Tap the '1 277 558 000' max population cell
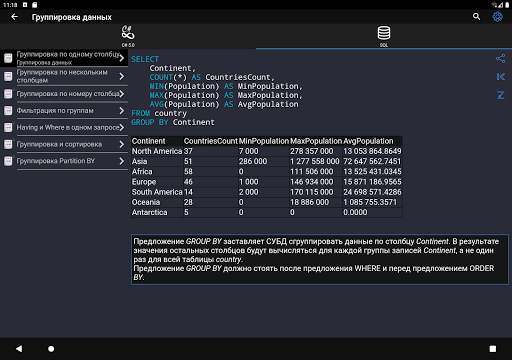The width and height of the screenshot is (512, 360). [315, 161]
